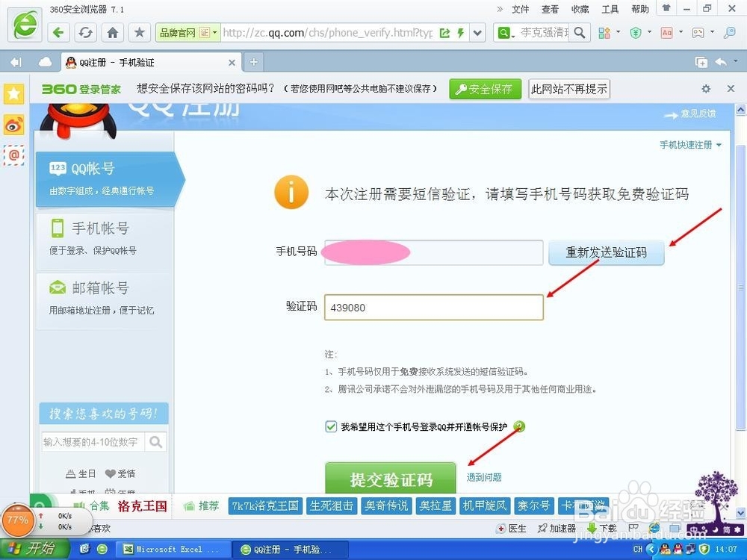747x560 pixels.
Task: Expand the arrow next to extensions grid
Action: tap(619, 32)
